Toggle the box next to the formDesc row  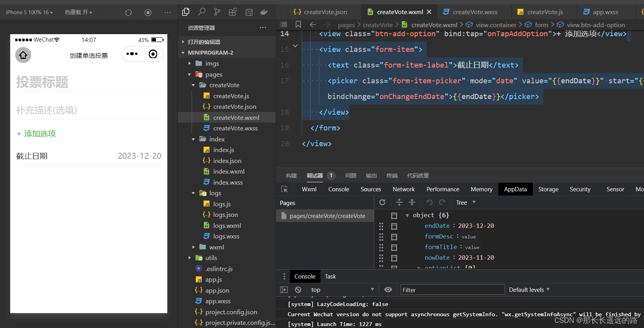click(x=394, y=237)
